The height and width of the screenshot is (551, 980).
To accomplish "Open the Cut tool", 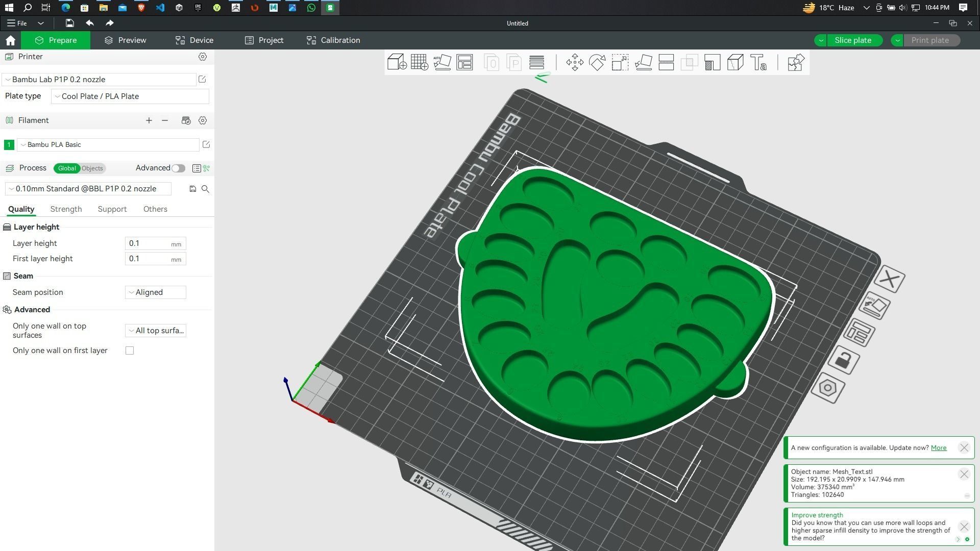I will coord(666,62).
